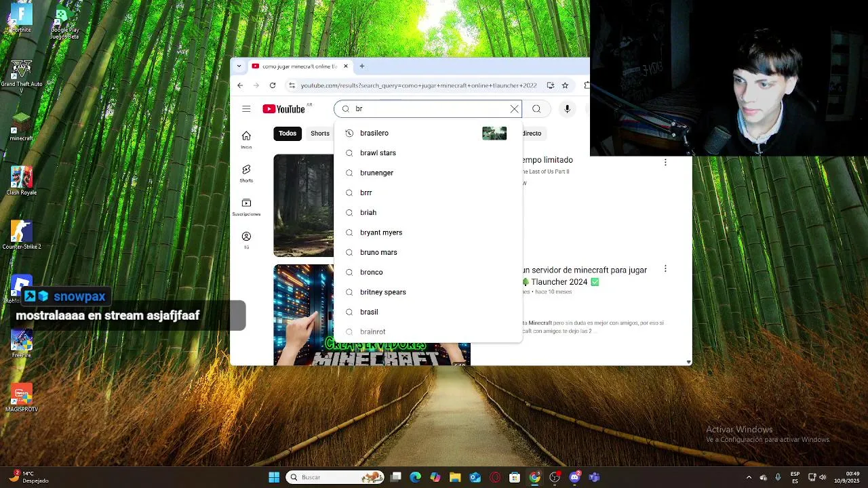Select the MAGISPROTV desktop icon

point(21,398)
